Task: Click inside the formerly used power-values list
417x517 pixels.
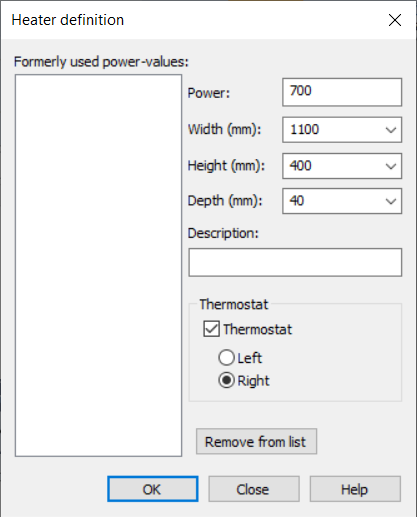Action: click(98, 265)
